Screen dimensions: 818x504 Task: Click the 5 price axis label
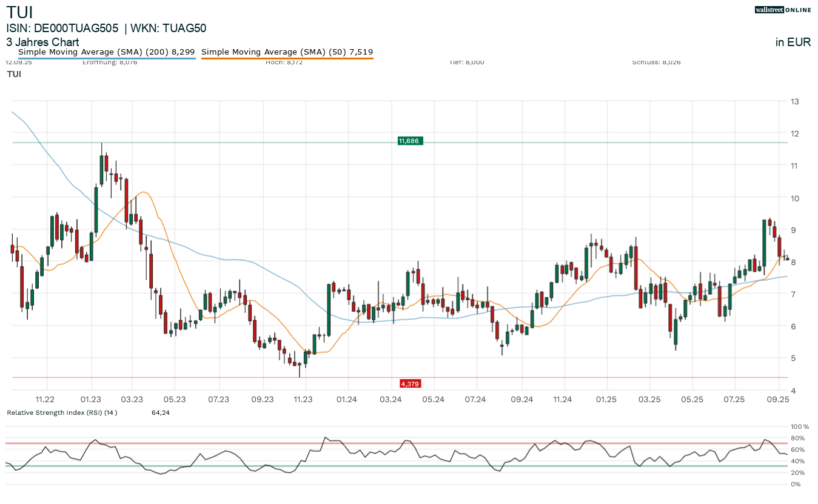[x=793, y=358]
